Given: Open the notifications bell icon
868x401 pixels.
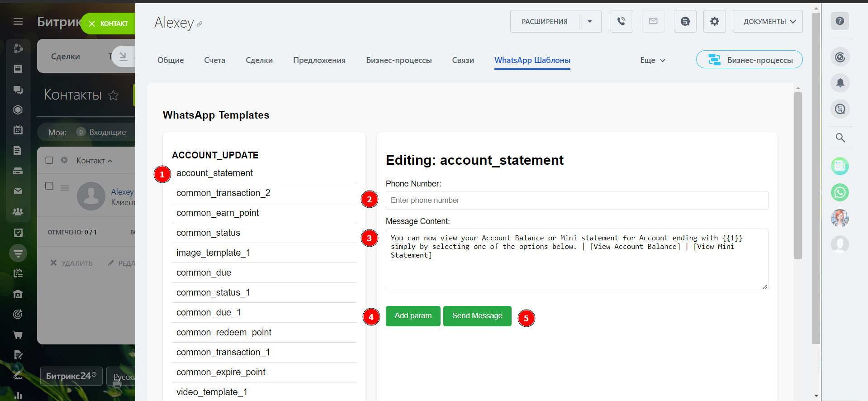Looking at the screenshot, I should point(840,83).
